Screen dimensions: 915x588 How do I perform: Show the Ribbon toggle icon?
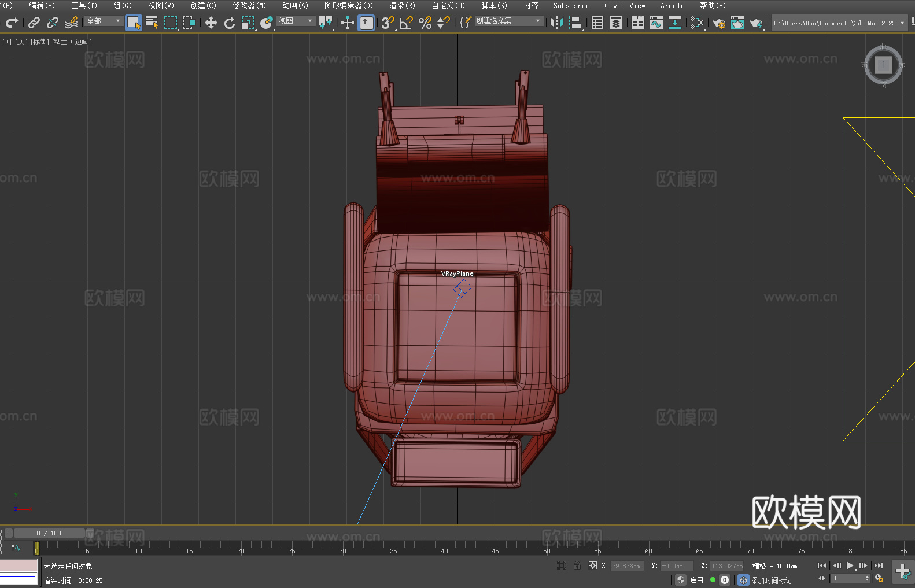pyautogui.click(x=638, y=23)
